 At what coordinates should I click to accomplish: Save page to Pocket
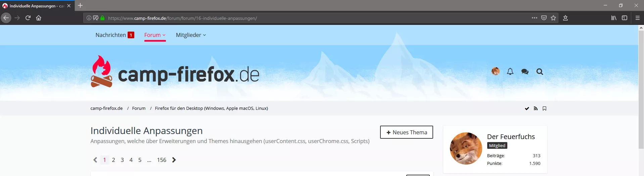544,18
